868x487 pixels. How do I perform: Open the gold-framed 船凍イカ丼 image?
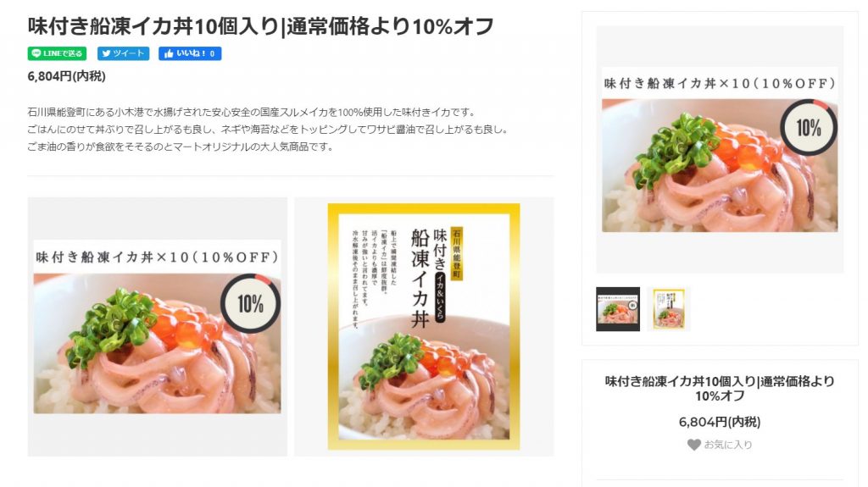click(424, 327)
